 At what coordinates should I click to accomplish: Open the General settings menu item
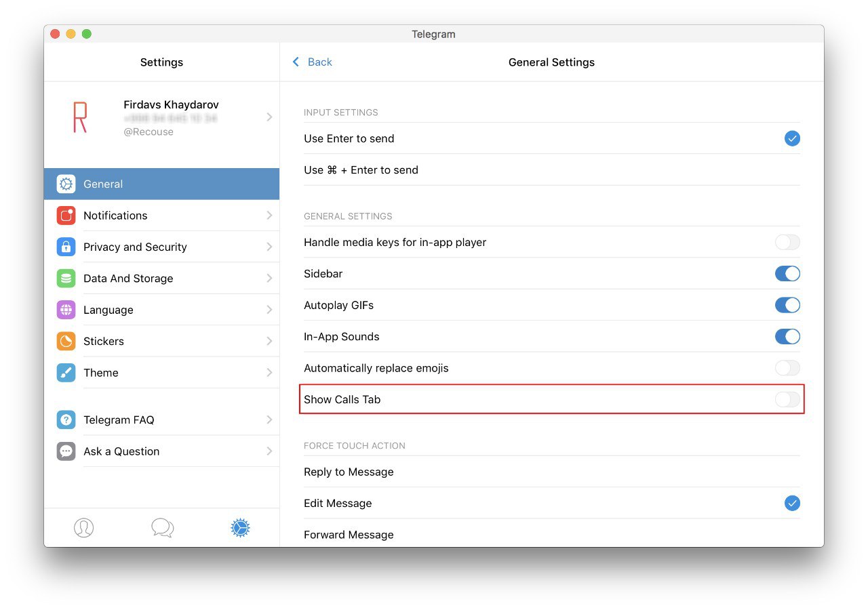[161, 184]
